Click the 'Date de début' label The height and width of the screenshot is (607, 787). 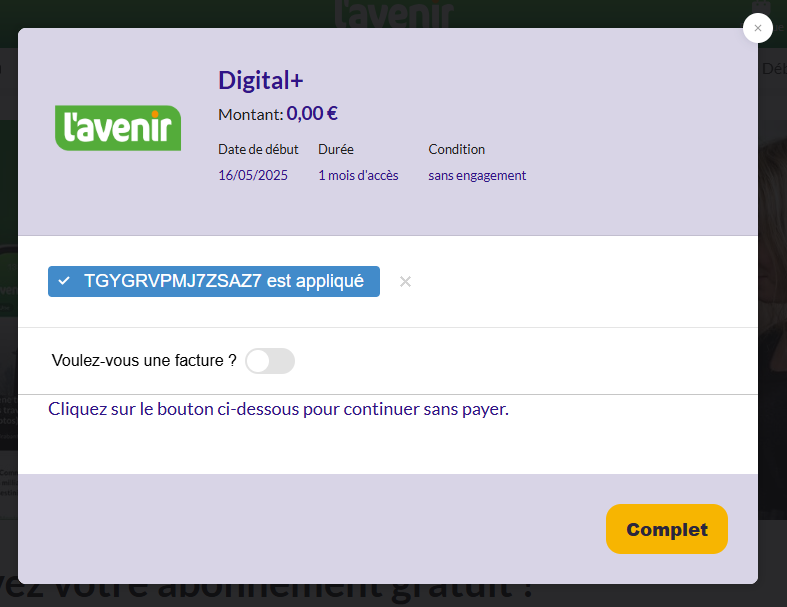click(258, 150)
